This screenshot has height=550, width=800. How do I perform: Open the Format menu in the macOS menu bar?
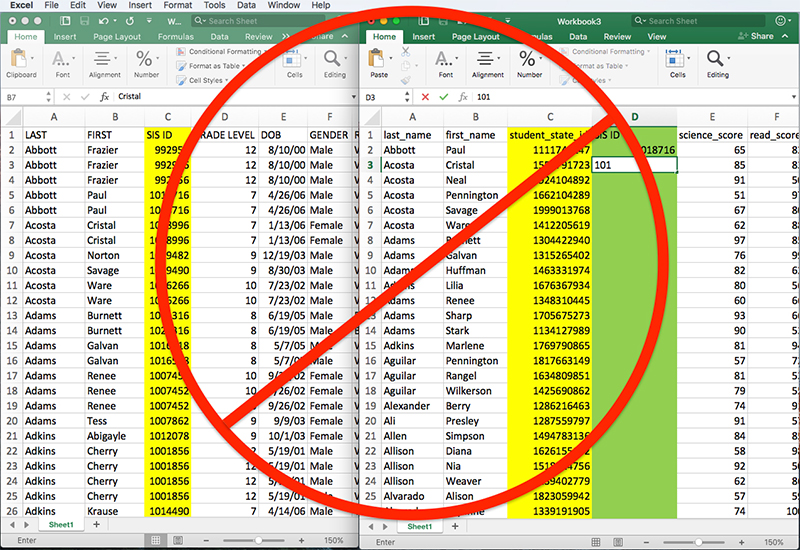pyautogui.click(x=177, y=6)
